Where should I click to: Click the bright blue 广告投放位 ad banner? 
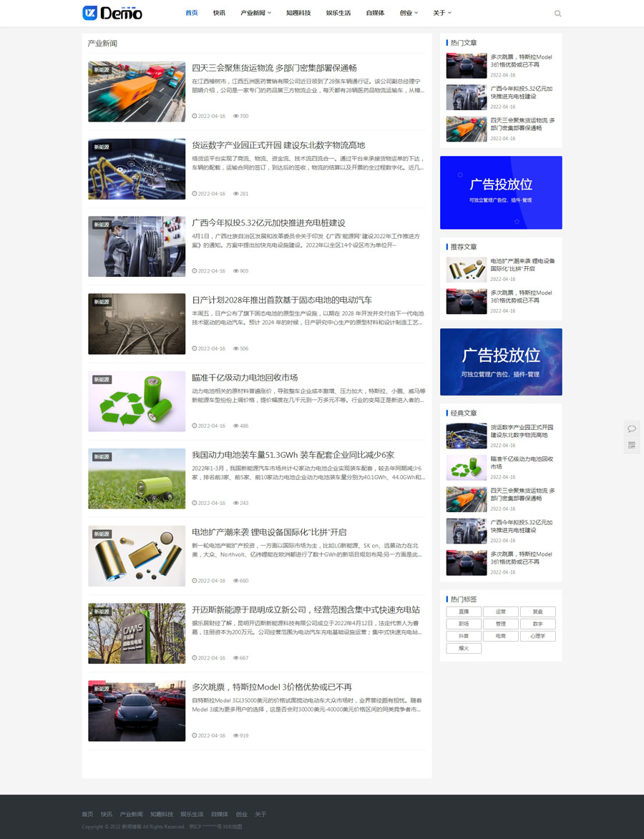pyautogui.click(x=501, y=192)
